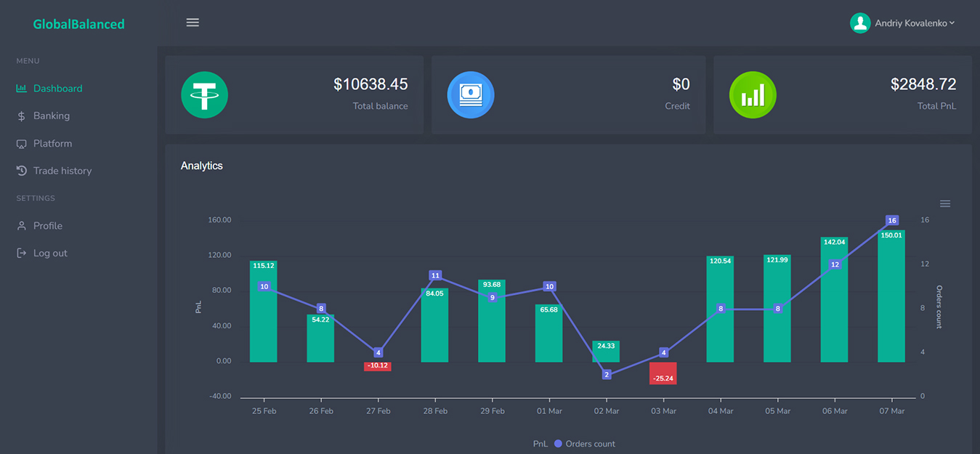Toggle the sidebar with hamburger button

click(193, 23)
